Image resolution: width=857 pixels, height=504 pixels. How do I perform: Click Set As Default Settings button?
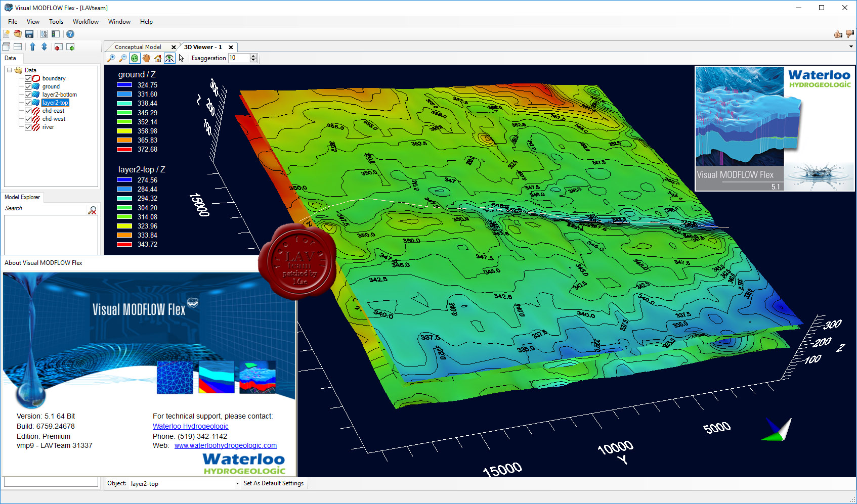[x=274, y=483]
